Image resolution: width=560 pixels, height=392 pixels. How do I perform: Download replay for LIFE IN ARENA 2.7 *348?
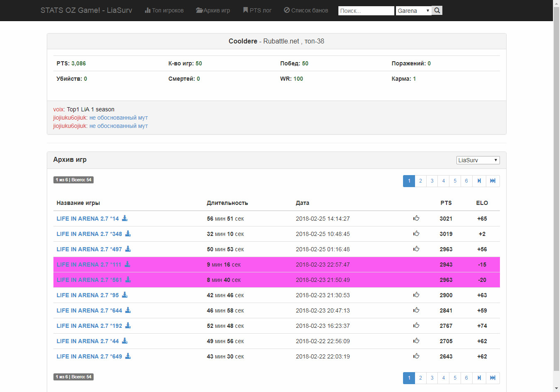128,233
